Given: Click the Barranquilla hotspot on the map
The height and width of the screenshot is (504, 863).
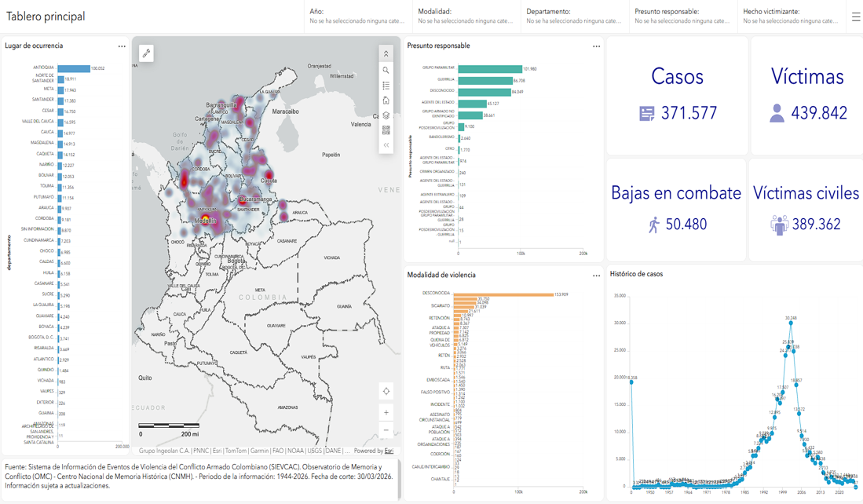Looking at the screenshot, I should coord(221,104).
